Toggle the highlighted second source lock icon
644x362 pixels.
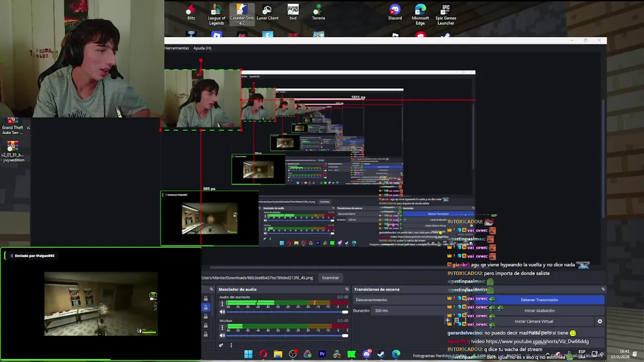point(205,308)
